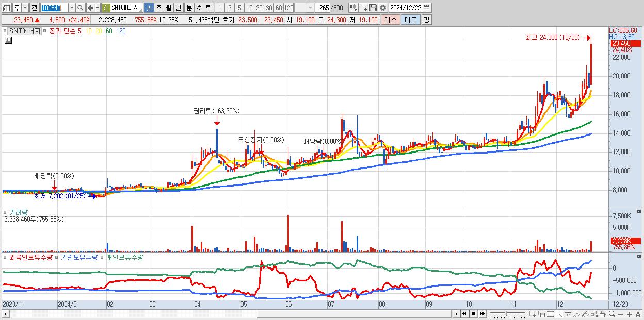Click the 매수 buy button
The width and height of the screenshot is (644, 320).
(390, 20)
